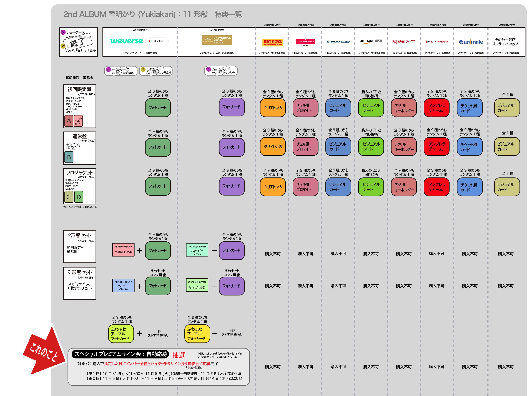532x396 pixels.
Task: Click the 4,070円(税込) price
Action: tap(86, 94)
